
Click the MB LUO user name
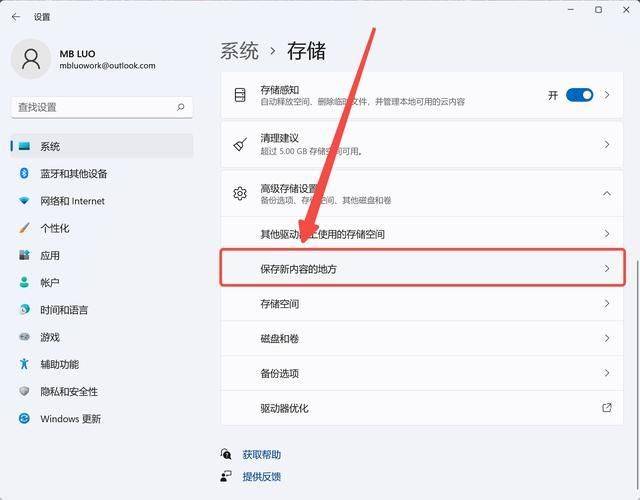point(78,54)
